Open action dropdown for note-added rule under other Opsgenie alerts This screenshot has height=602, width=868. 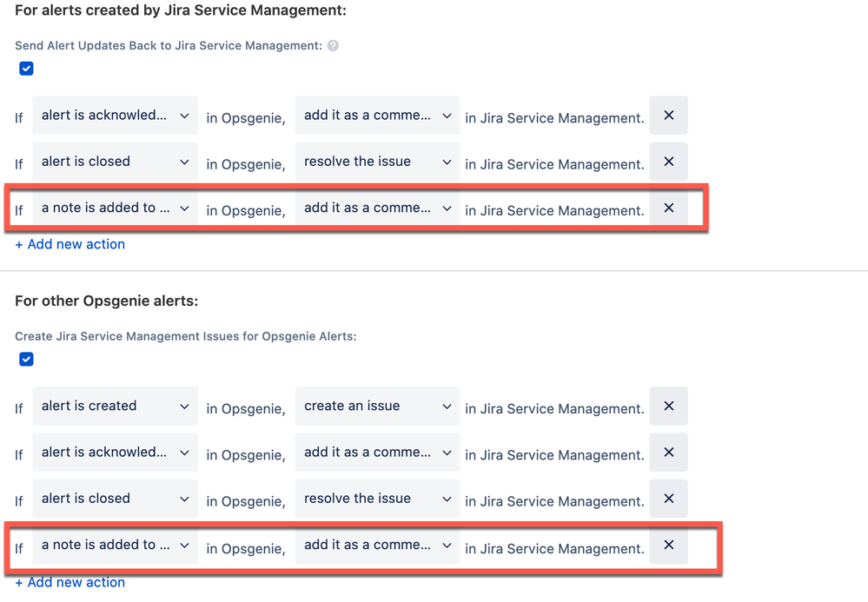[x=378, y=545]
